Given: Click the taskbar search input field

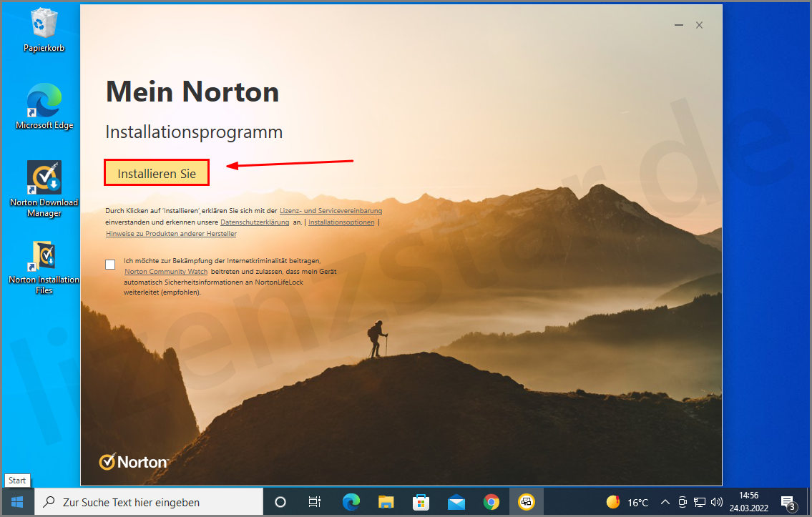Looking at the screenshot, I should 150,501.
